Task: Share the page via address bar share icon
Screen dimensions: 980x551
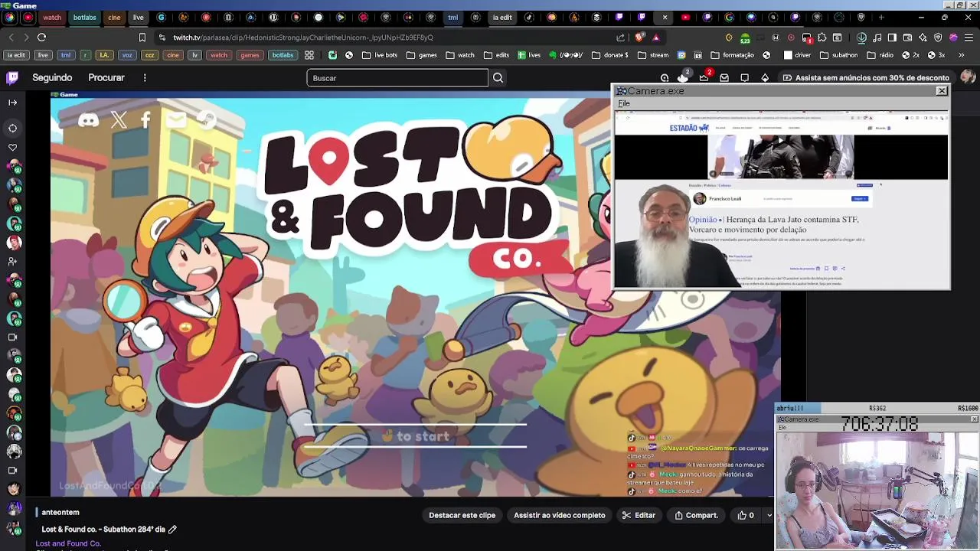Action: pyautogui.click(x=620, y=37)
